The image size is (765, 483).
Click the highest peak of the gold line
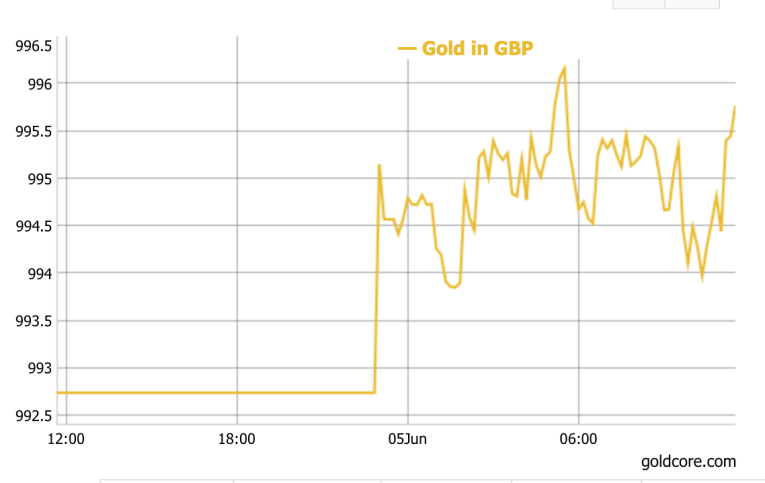pos(565,68)
